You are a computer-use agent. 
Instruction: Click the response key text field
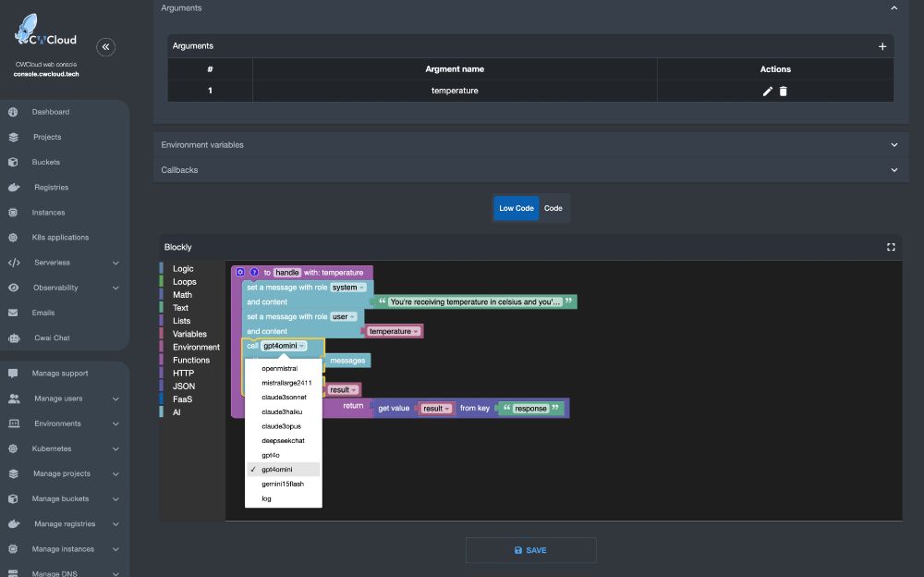530,409
